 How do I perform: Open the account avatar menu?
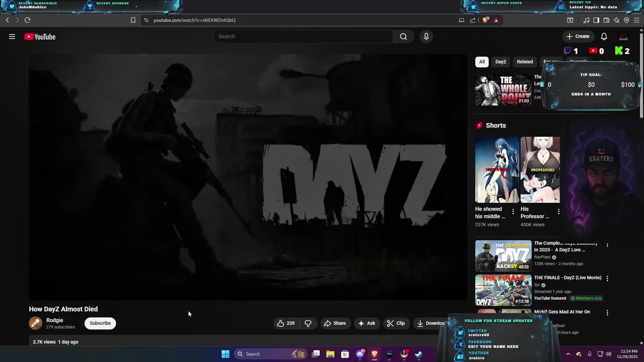point(623,36)
